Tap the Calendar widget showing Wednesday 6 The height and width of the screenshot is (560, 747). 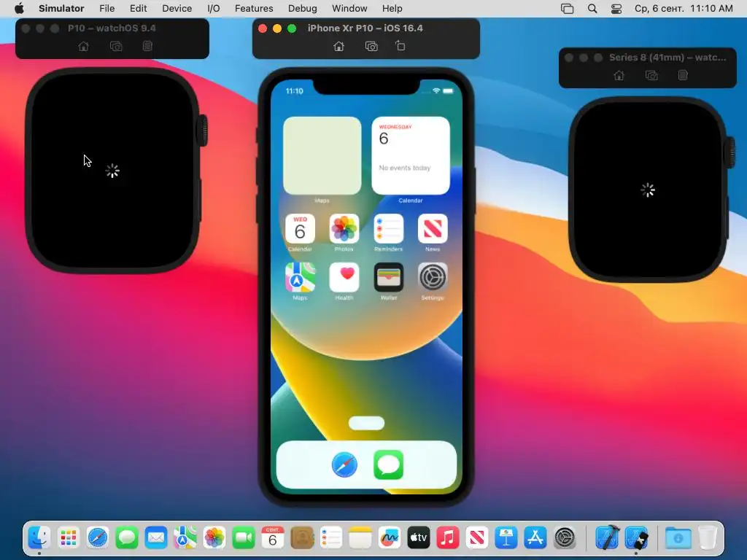(411, 156)
